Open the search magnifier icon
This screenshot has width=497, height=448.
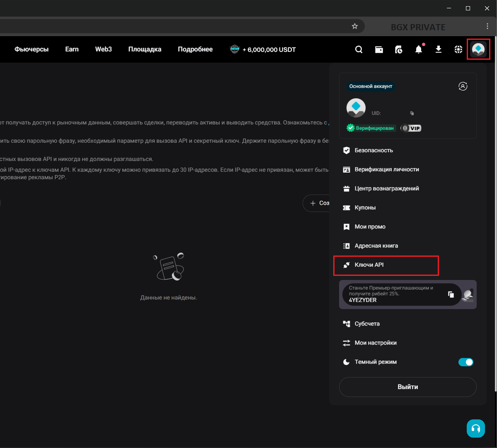coord(359,49)
